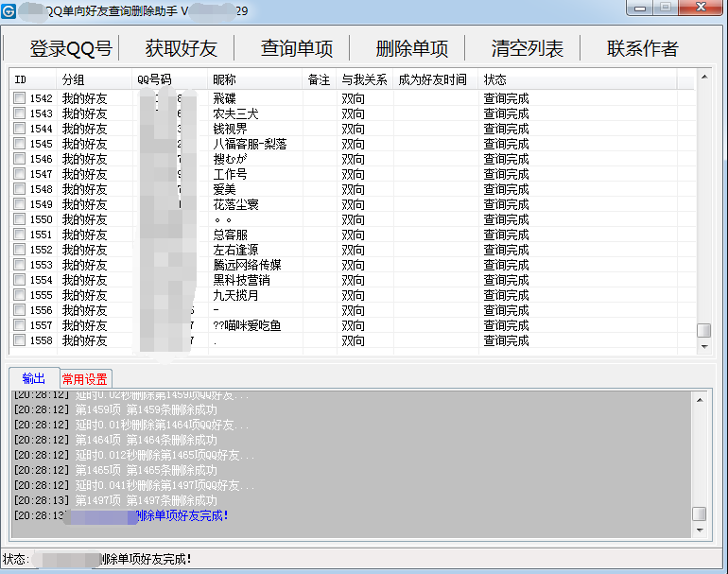The width and height of the screenshot is (728, 574).
Task: Click the friend list scrollbar thumb
Action: (x=704, y=330)
